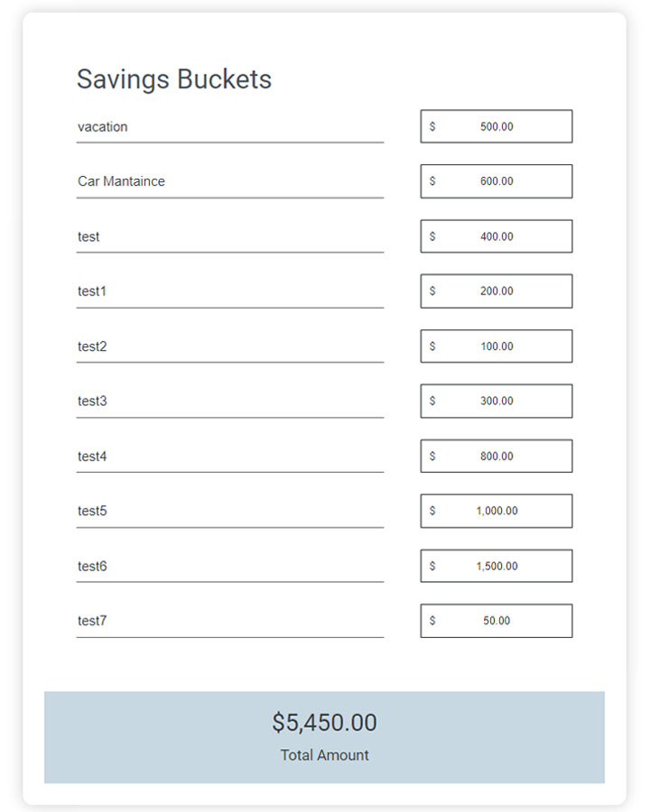Select the test3 bucket name field
The image size is (650, 812).
click(x=229, y=401)
